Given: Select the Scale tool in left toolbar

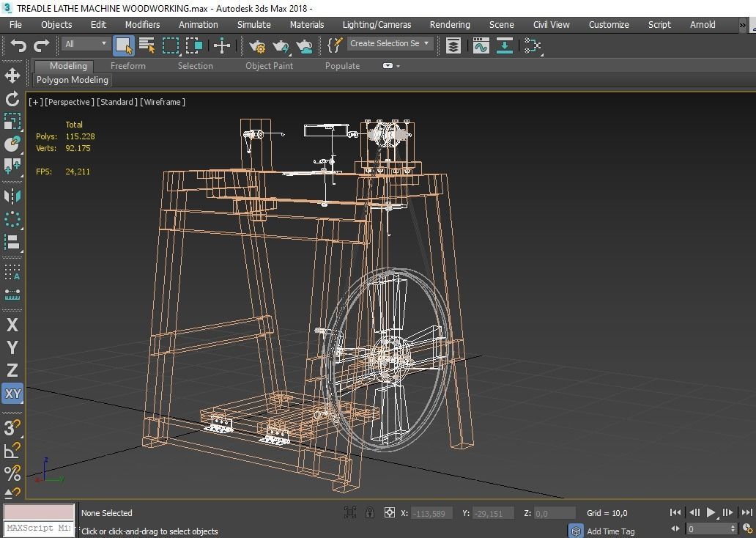Looking at the screenshot, I should pyautogui.click(x=12, y=121).
